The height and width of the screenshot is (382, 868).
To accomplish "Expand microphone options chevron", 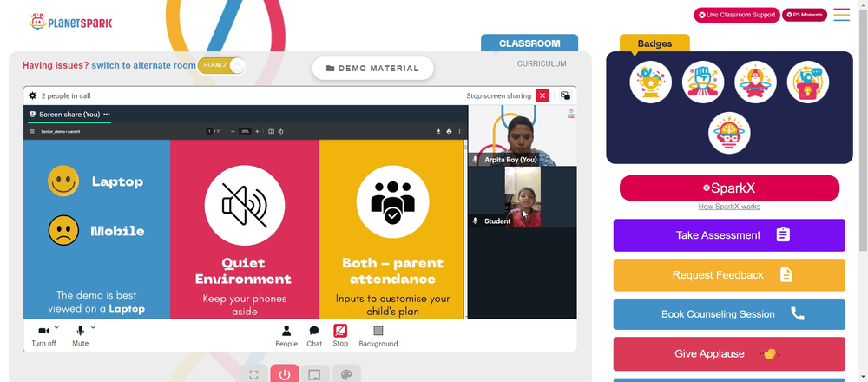I will 93,328.
